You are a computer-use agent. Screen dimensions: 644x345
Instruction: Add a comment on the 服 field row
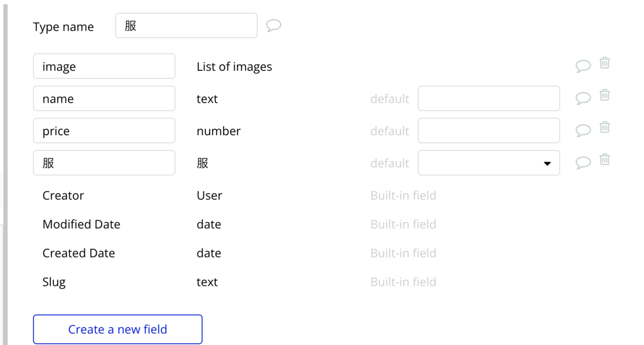coord(583,163)
